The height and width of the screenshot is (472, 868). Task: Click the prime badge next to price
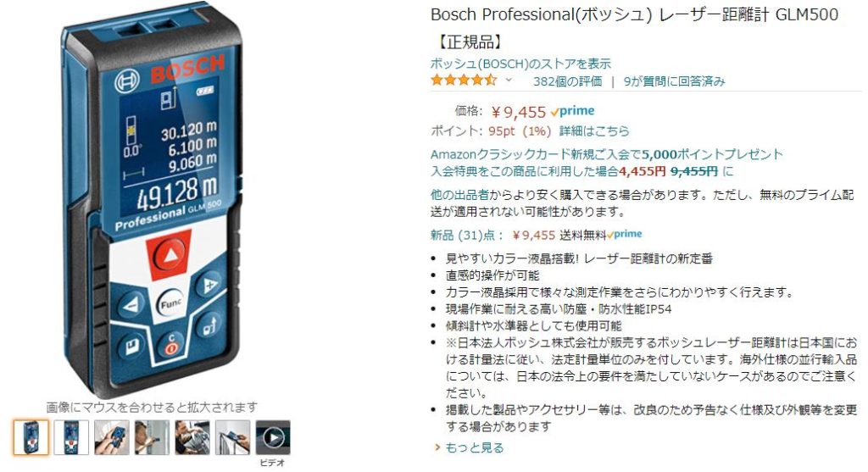[x=572, y=111]
